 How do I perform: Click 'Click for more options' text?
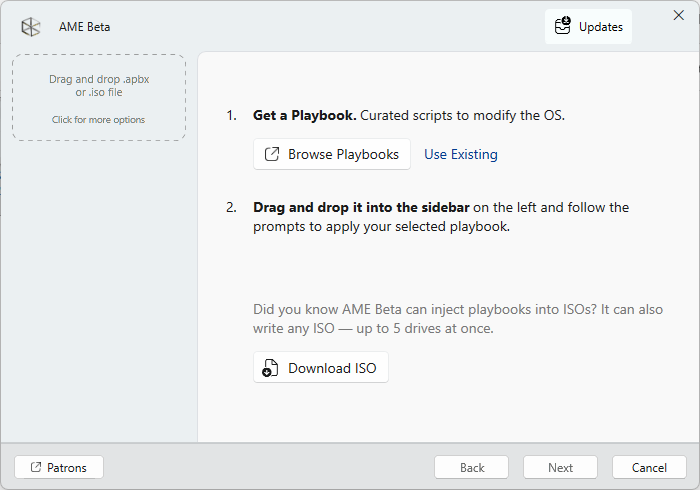pyautogui.click(x=98, y=120)
